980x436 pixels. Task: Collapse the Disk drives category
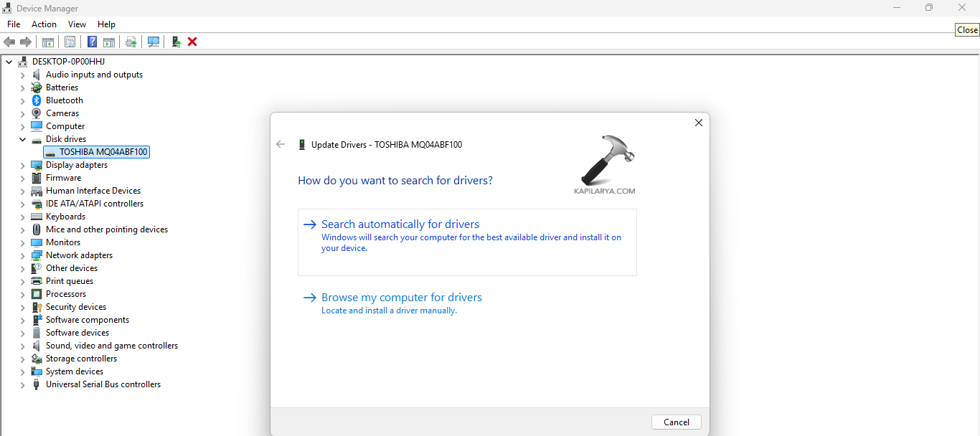(x=22, y=138)
